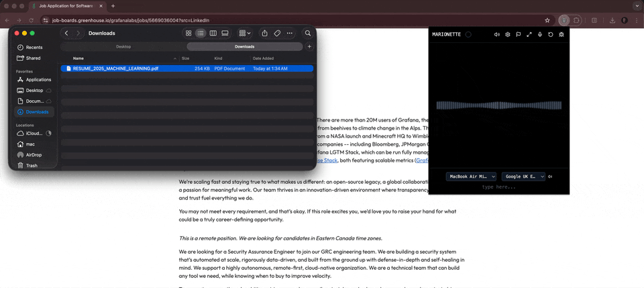Click the status circle next to MARIONETTE title
The height and width of the screenshot is (288, 644).
(x=468, y=34)
